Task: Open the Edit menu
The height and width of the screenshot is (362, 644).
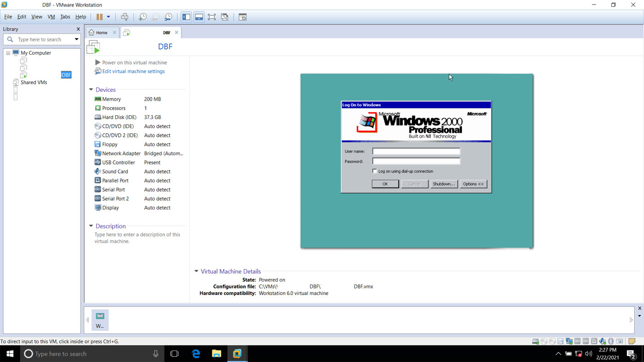Action: tap(22, 17)
